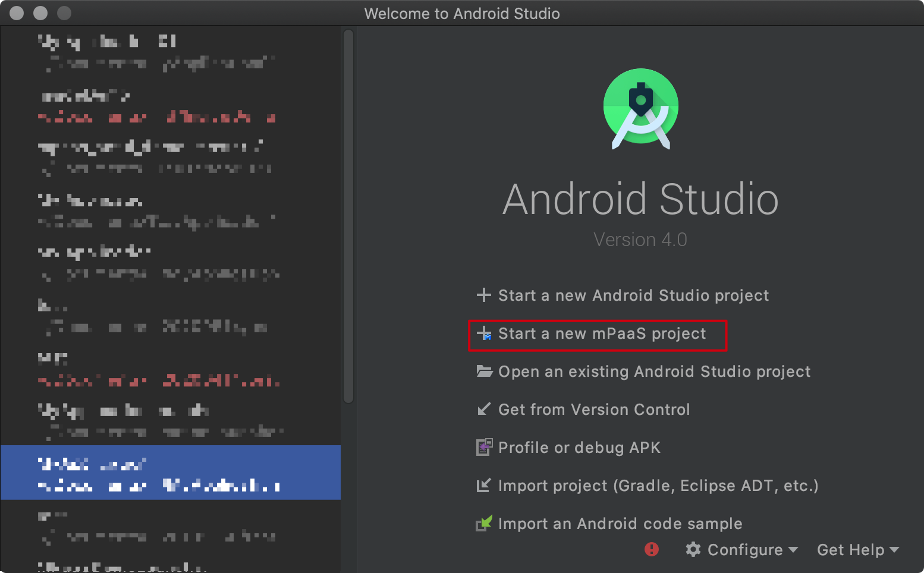Click the mPaaS project plus icon
The image size is (924, 573).
(x=484, y=333)
